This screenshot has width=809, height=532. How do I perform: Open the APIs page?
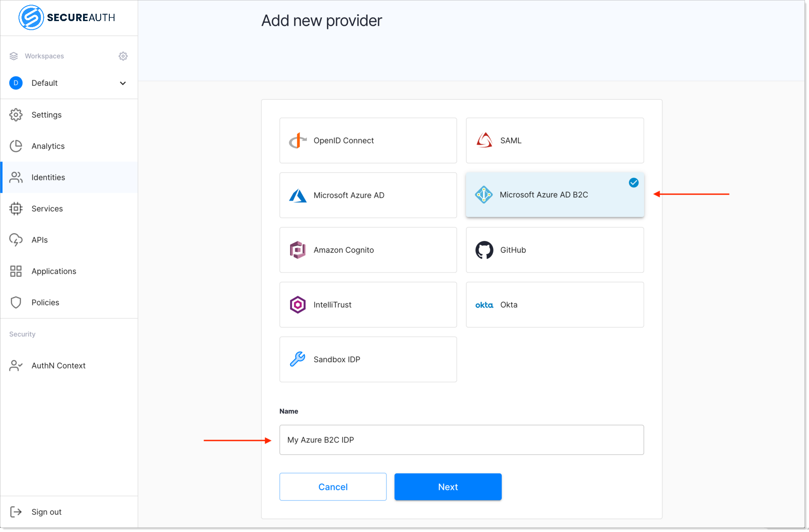pyautogui.click(x=69, y=240)
